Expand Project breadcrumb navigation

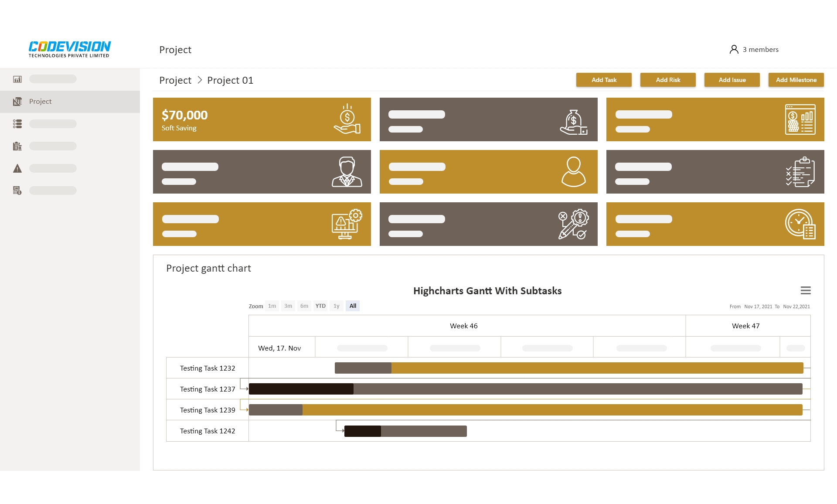[x=174, y=80]
